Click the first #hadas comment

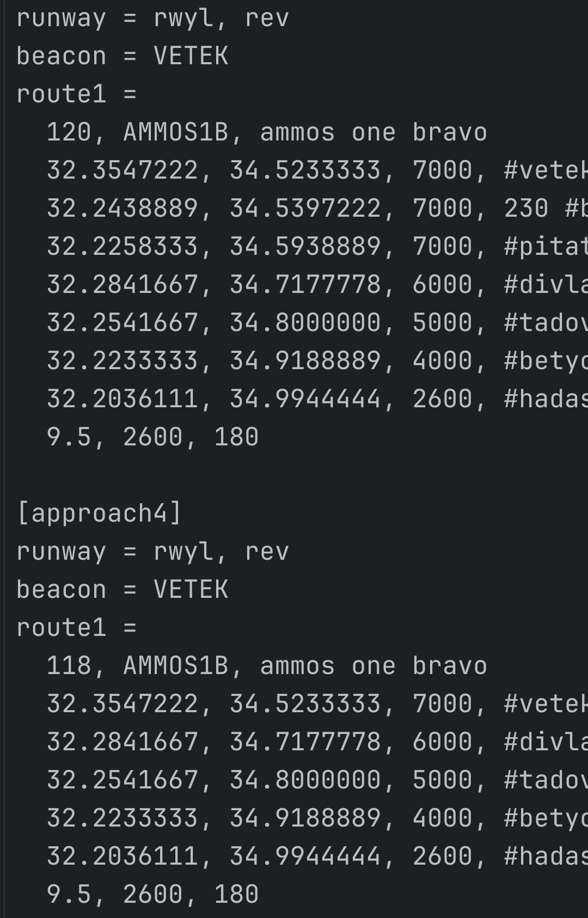click(546, 399)
